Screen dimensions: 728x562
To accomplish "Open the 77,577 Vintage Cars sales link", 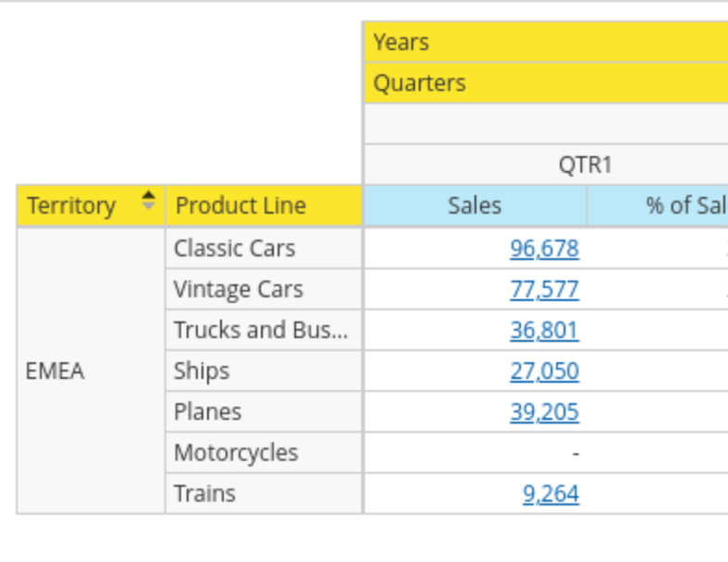I will (544, 290).
